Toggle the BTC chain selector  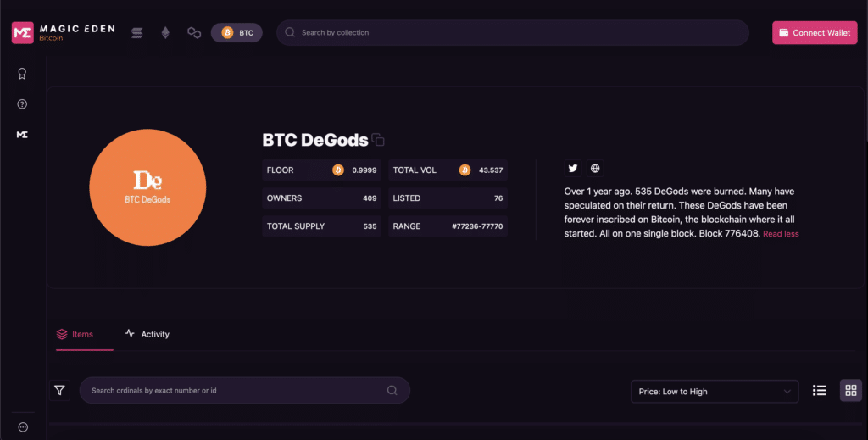click(x=237, y=33)
